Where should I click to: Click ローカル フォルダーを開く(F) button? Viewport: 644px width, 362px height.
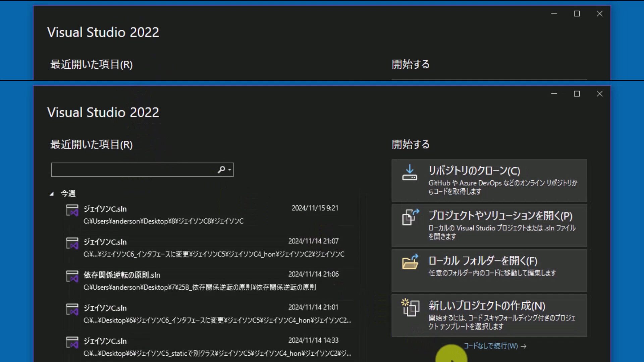[489, 270]
